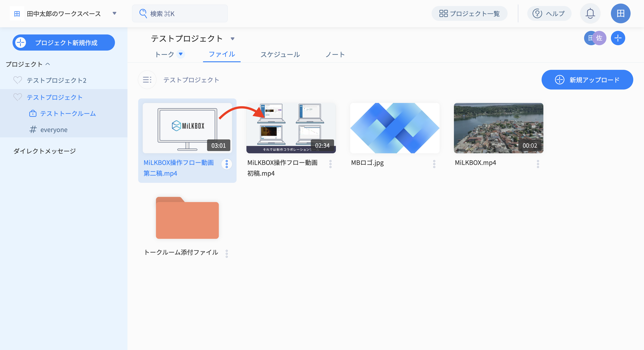The width and height of the screenshot is (644, 350).
Task: Expand the workspace name dropdown
Action: pyautogui.click(x=114, y=13)
